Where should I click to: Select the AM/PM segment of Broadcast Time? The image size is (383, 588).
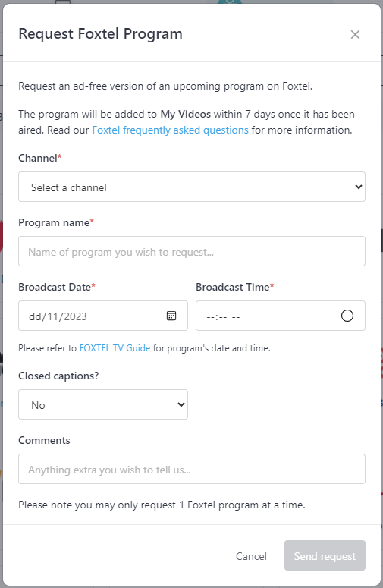pyautogui.click(x=236, y=317)
